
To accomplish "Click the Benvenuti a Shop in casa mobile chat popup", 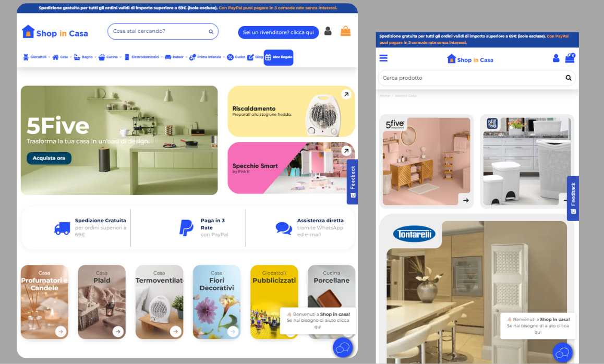I will click(538, 325).
